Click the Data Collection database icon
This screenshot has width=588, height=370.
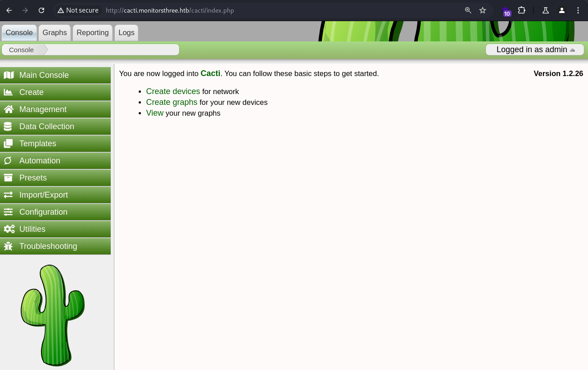8,126
